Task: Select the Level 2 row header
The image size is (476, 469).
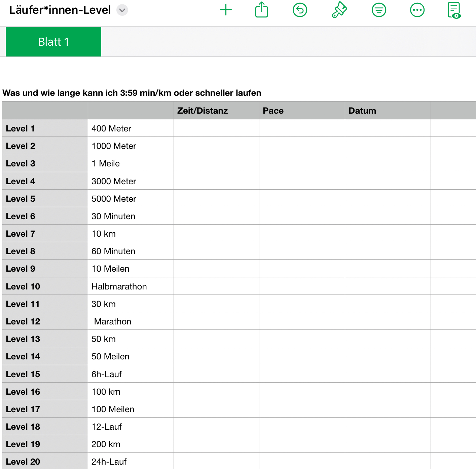Action: click(45, 146)
